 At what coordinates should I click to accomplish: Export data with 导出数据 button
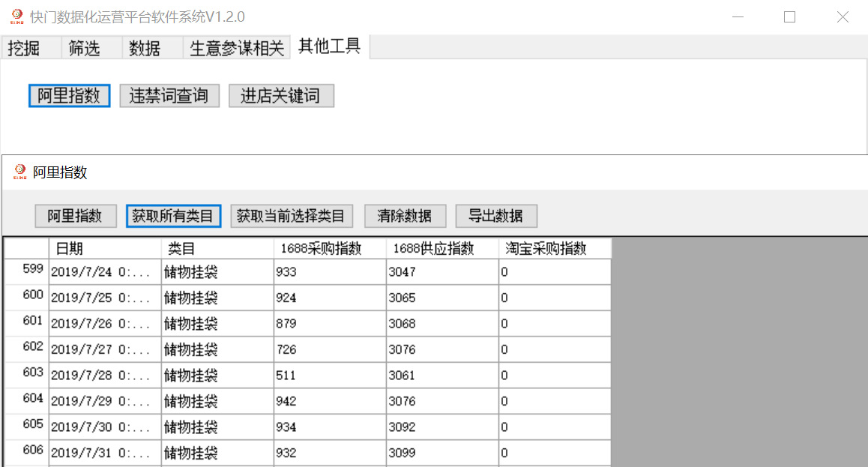[496, 216]
